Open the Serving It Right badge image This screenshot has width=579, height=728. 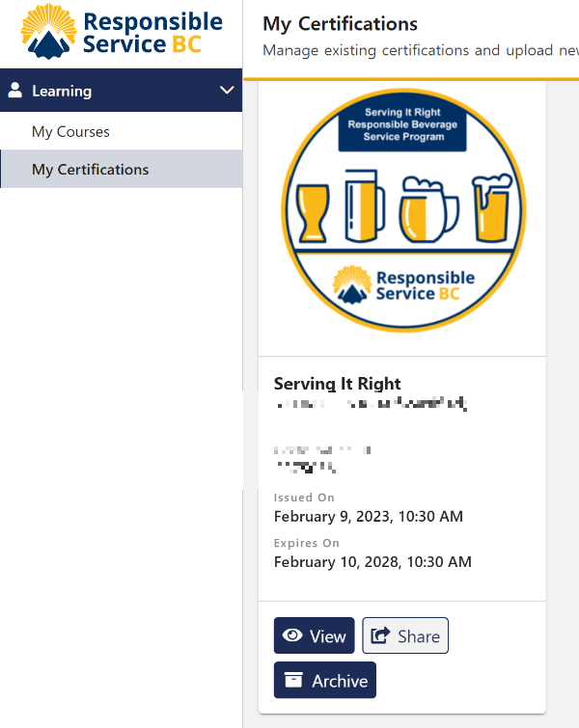coord(403,210)
